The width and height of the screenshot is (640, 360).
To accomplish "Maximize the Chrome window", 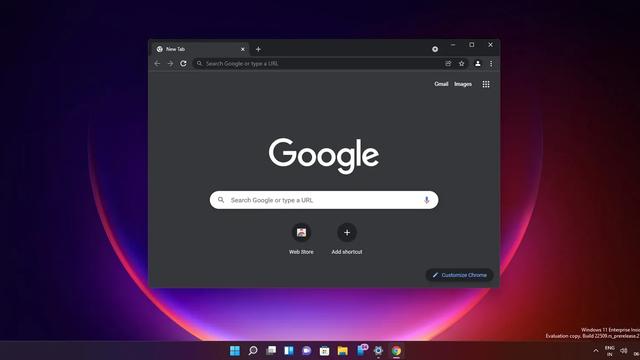I will [472, 45].
